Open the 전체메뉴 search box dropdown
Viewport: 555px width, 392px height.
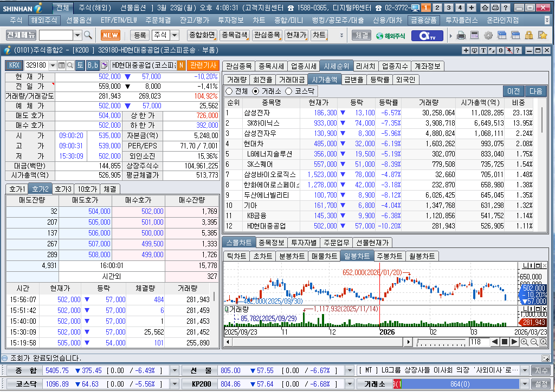pyautogui.click(x=78, y=35)
